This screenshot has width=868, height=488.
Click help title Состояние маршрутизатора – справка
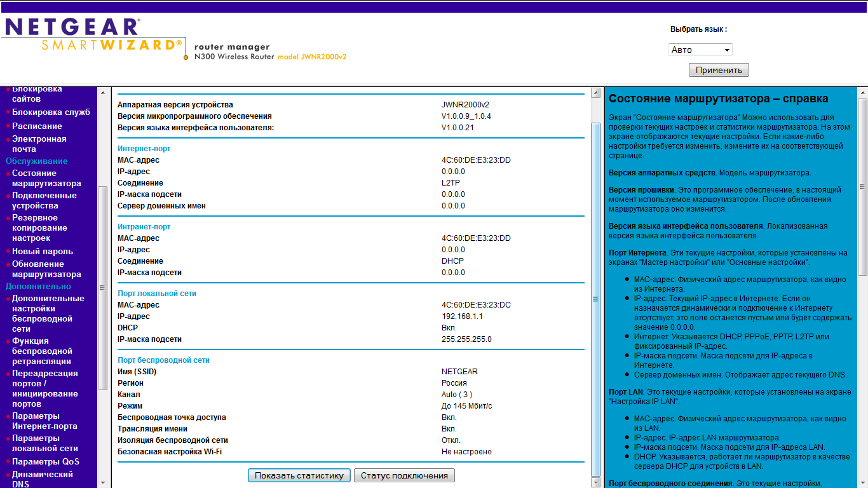point(718,98)
